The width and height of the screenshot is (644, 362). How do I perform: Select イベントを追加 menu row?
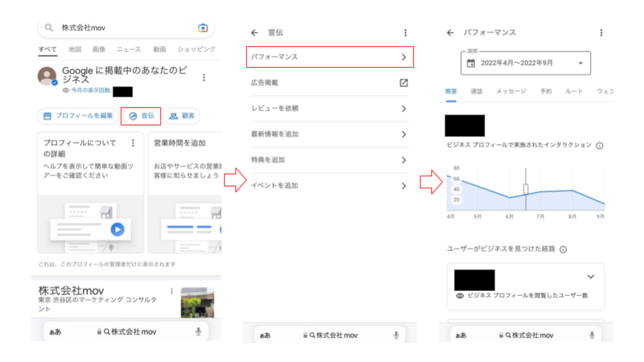tap(330, 186)
